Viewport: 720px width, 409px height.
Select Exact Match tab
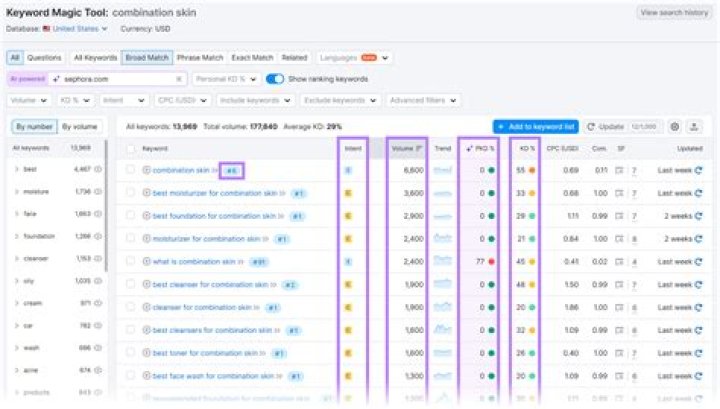point(252,58)
